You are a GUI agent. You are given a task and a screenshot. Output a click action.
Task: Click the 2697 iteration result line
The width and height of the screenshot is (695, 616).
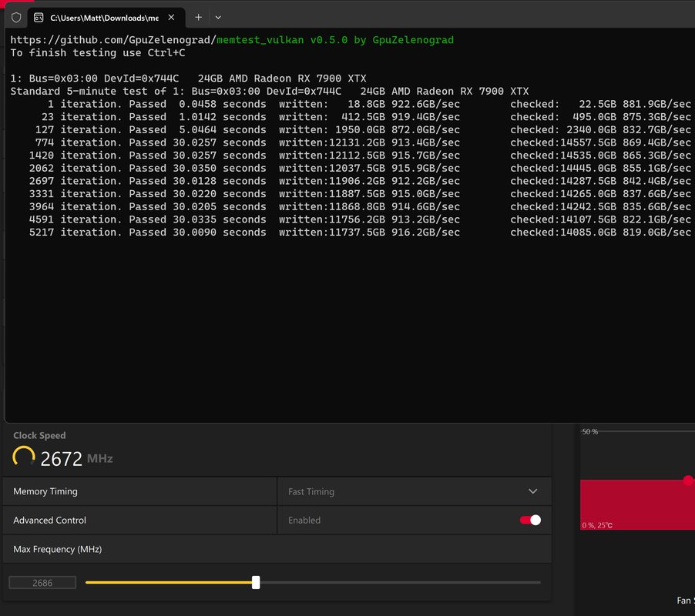click(360, 181)
